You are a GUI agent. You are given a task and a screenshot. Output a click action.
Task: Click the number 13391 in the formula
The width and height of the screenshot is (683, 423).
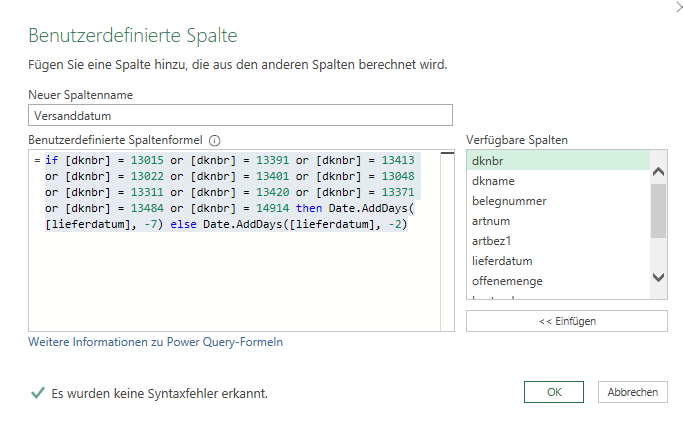click(273, 160)
